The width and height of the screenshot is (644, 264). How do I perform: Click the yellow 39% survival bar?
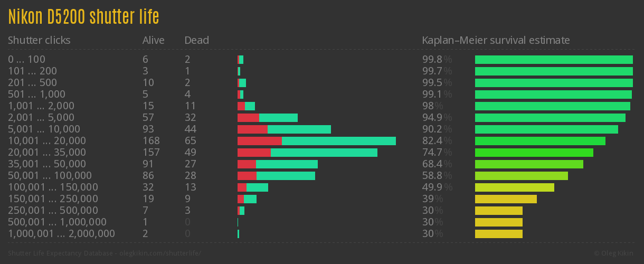click(x=506, y=199)
